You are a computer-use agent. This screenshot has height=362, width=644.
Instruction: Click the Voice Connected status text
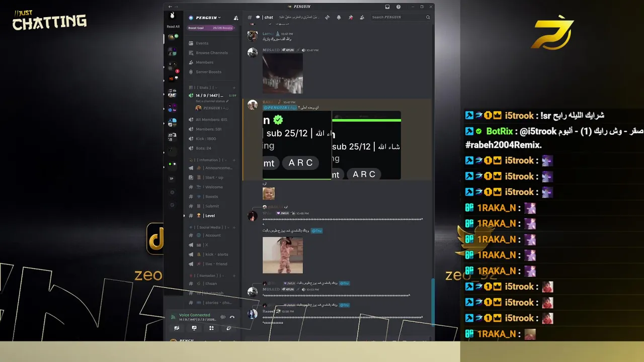195,315
